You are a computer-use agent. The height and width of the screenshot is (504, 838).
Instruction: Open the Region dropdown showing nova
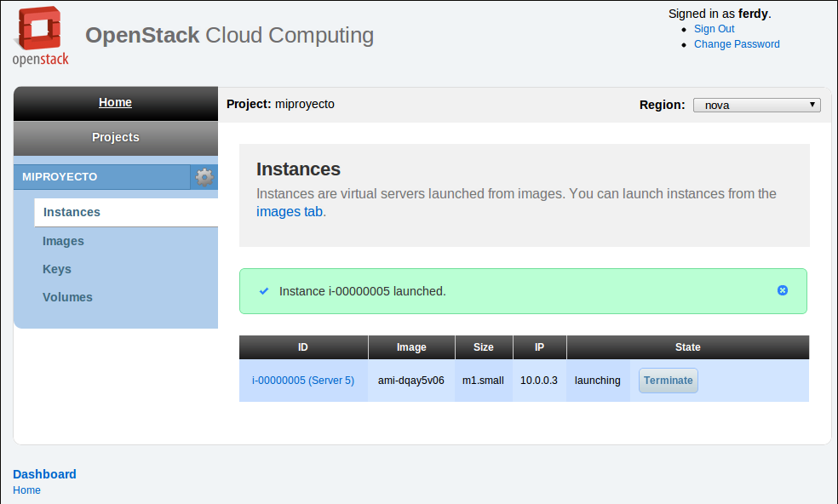click(757, 105)
